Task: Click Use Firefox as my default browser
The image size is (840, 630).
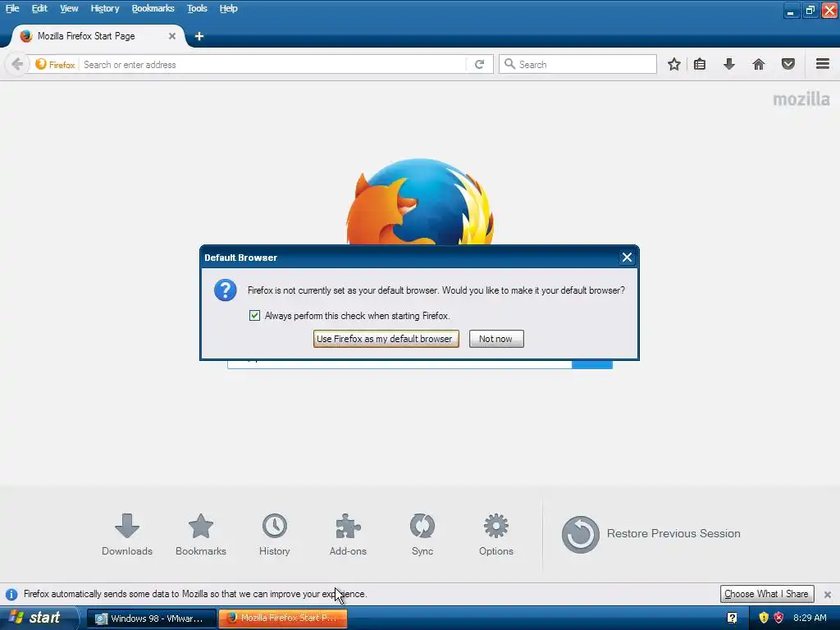Action: (386, 339)
